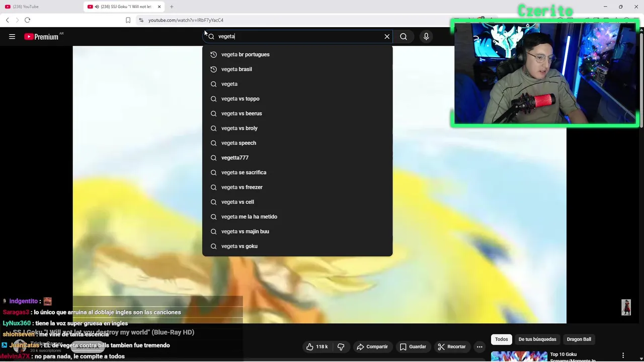Click the channel end-screen watermark thumbnail
This screenshot has width=644, height=362.
click(x=626, y=307)
